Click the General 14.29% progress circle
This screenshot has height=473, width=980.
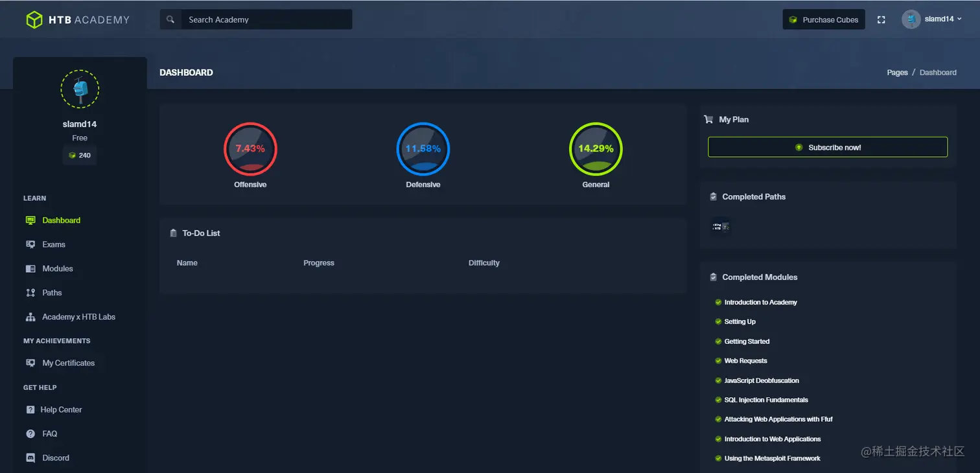[596, 149]
